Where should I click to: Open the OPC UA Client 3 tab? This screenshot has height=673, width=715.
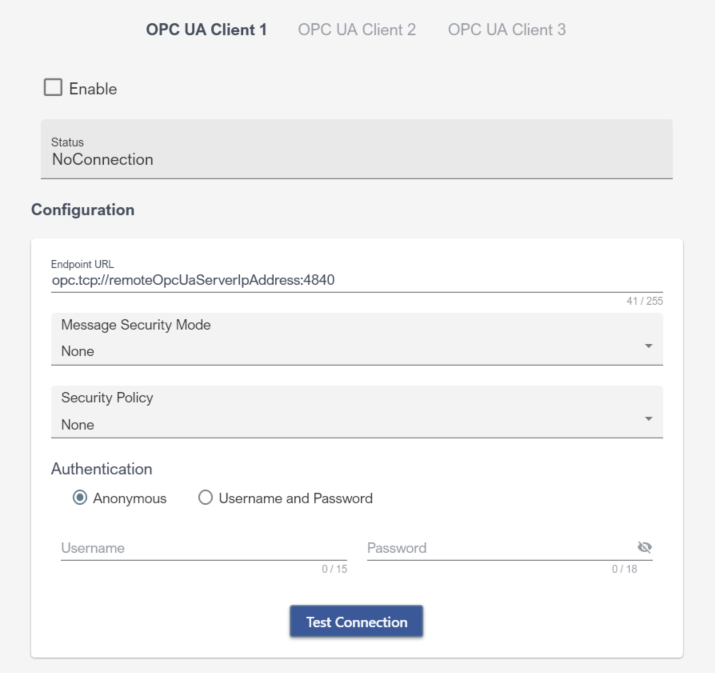click(506, 30)
